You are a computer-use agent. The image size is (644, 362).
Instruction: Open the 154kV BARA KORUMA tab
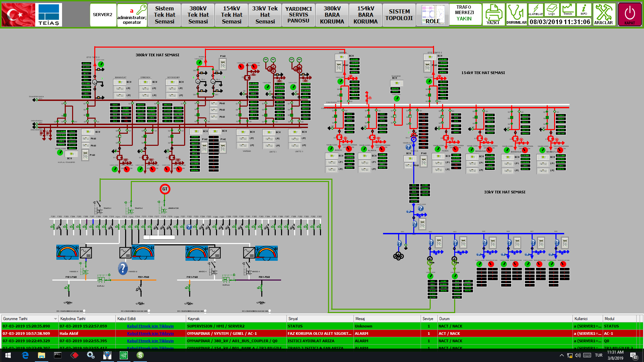point(366,15)
